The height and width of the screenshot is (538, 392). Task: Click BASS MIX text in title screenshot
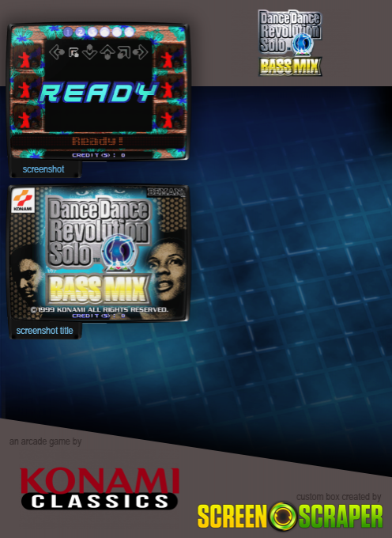(x=98, y=288)
